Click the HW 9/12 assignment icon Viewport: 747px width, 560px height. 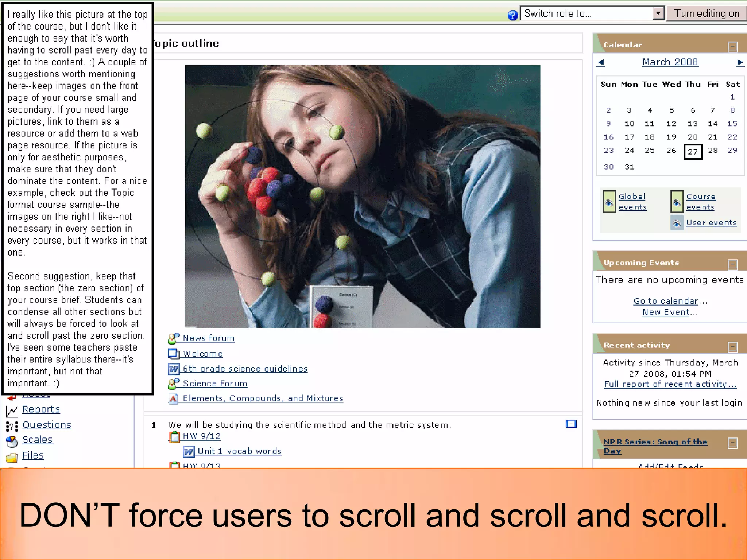click(x=174, y=436)
